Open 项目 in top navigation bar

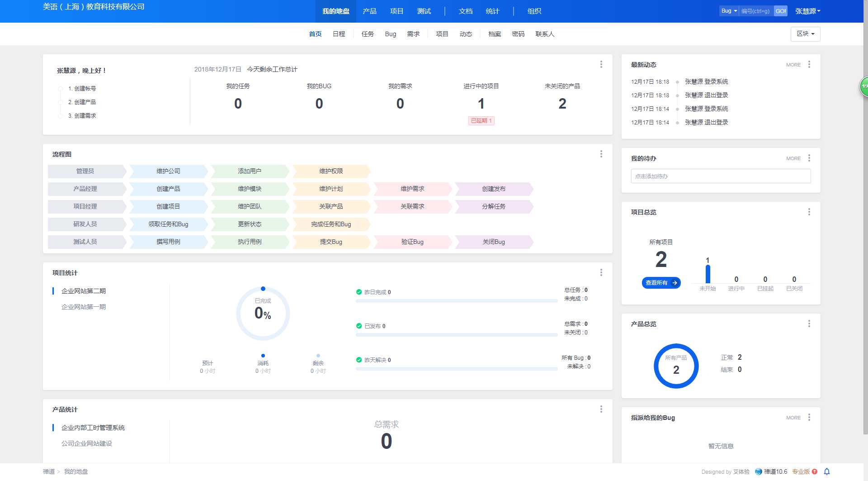pos(396,11)
